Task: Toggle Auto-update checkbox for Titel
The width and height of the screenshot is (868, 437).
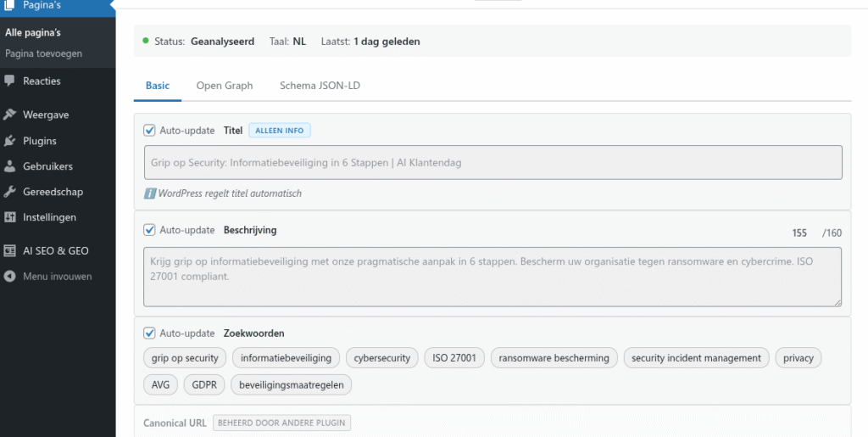Action: [x=150, y=131]
